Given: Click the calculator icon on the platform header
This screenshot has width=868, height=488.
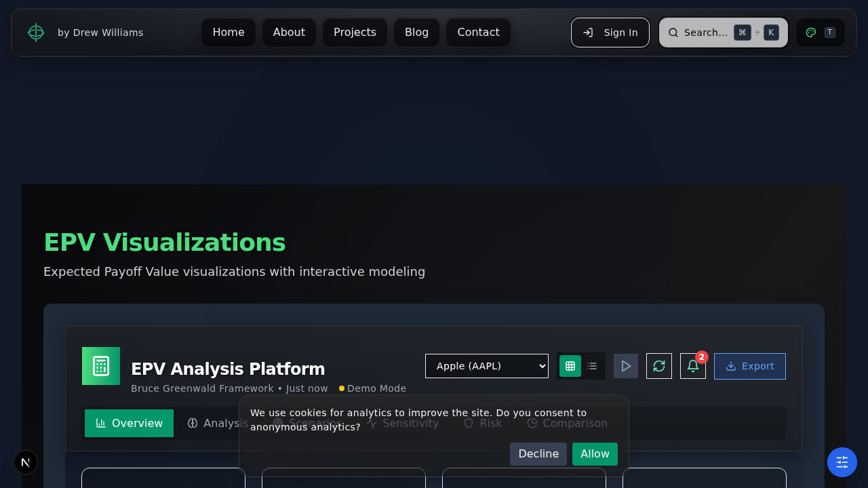Looking at the screenshot, I should (100, 366).
